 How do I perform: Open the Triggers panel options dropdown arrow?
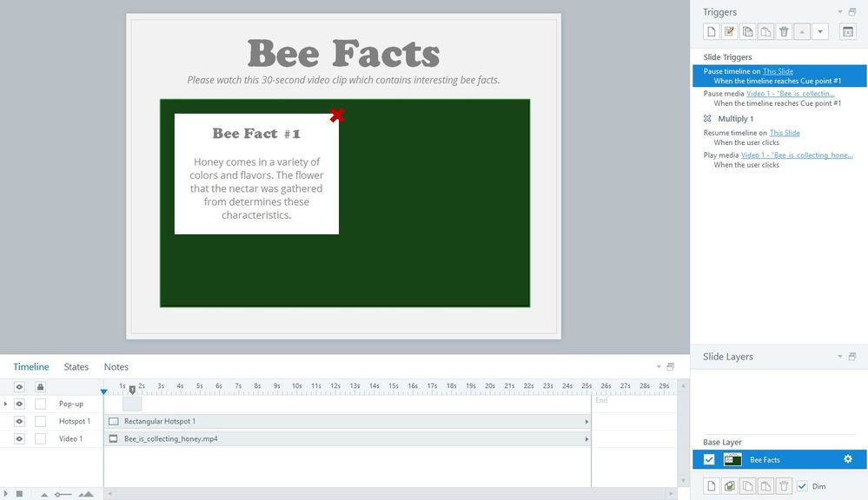click(840, 12)
